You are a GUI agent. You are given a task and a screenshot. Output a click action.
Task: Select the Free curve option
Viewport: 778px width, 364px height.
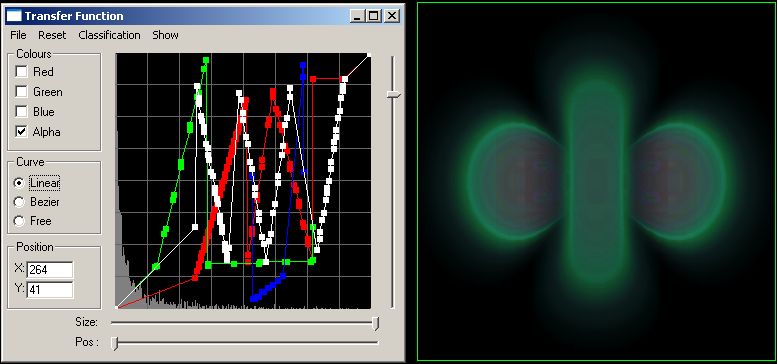[x=19, y=221]
